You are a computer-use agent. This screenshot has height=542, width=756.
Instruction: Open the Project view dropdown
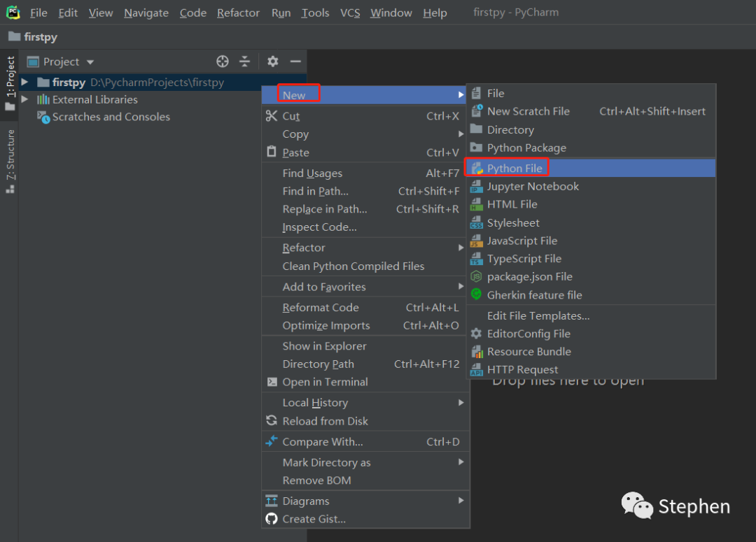tap(90, 62)
